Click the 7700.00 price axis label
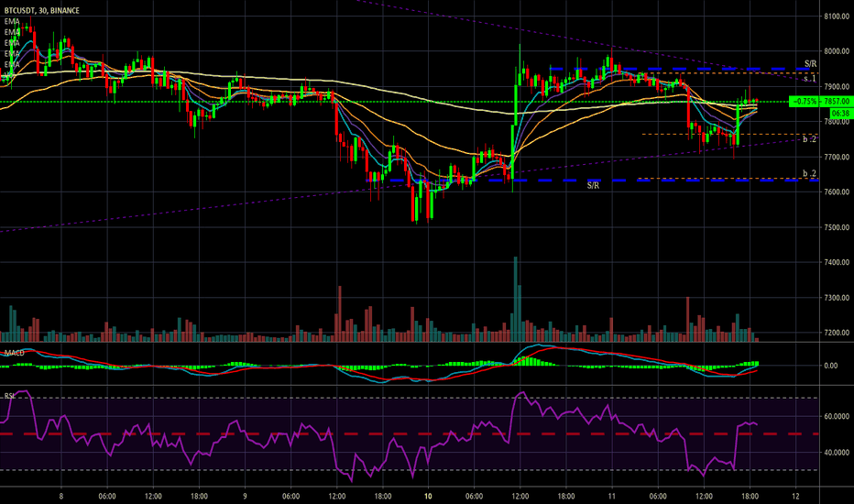Image resolution: width=854 pixels, height=504 pixels. click(836, 157)
